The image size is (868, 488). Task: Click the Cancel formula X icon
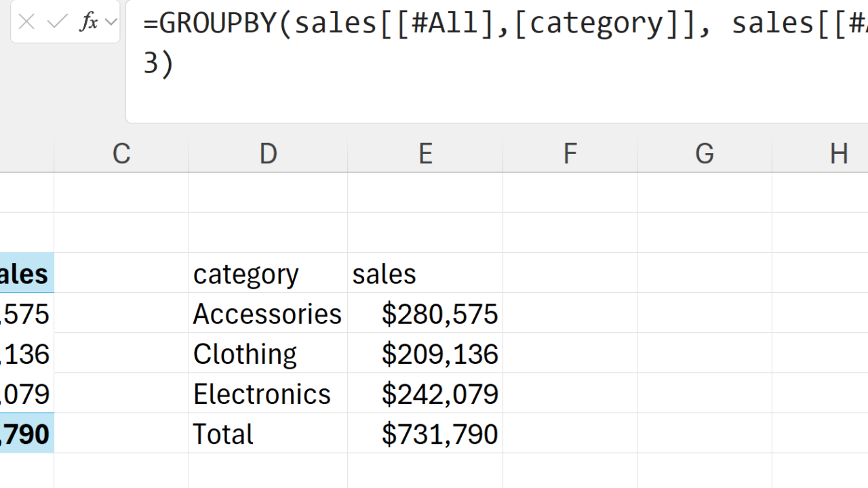pos(26,22)
